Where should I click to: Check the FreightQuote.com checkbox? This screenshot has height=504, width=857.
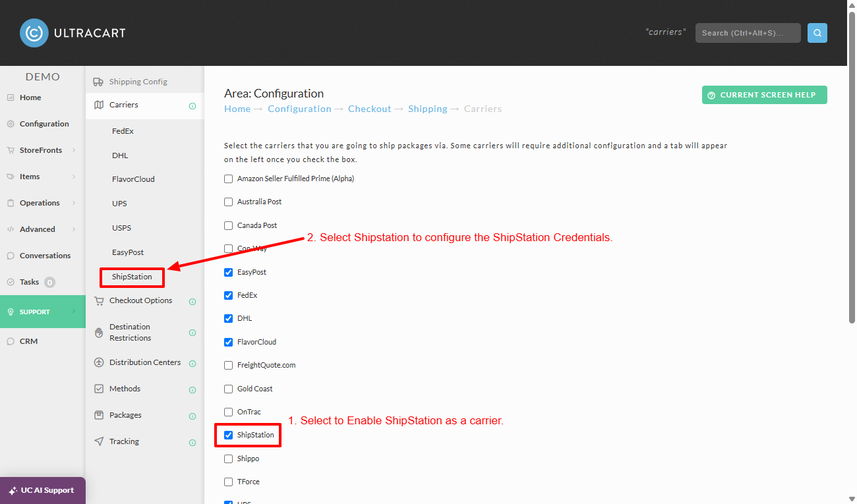(229, 365)
